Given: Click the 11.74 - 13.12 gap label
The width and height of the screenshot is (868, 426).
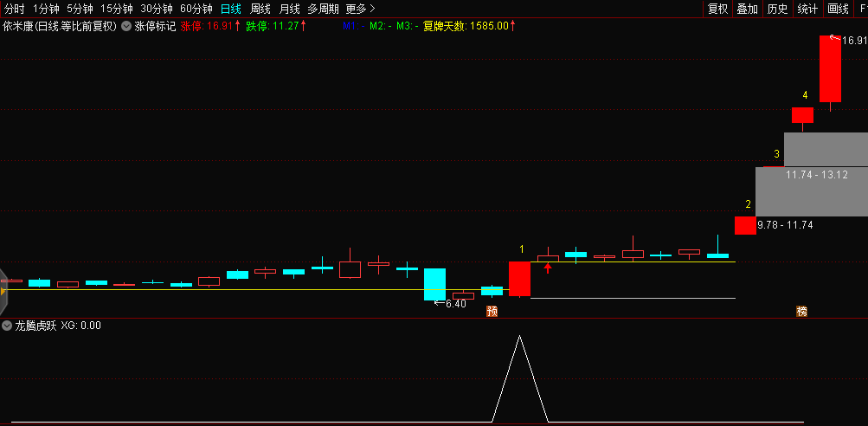Looking at the screenshot, I should (817, 175).
